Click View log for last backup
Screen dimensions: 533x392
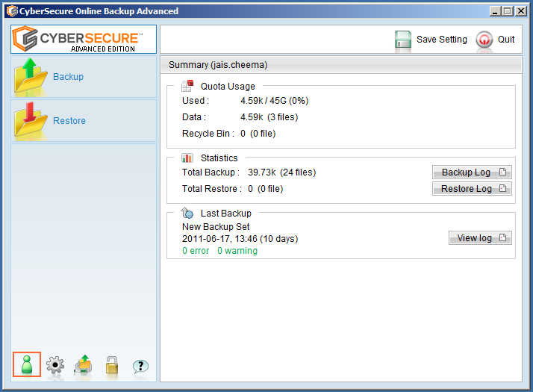click(480, 237)
